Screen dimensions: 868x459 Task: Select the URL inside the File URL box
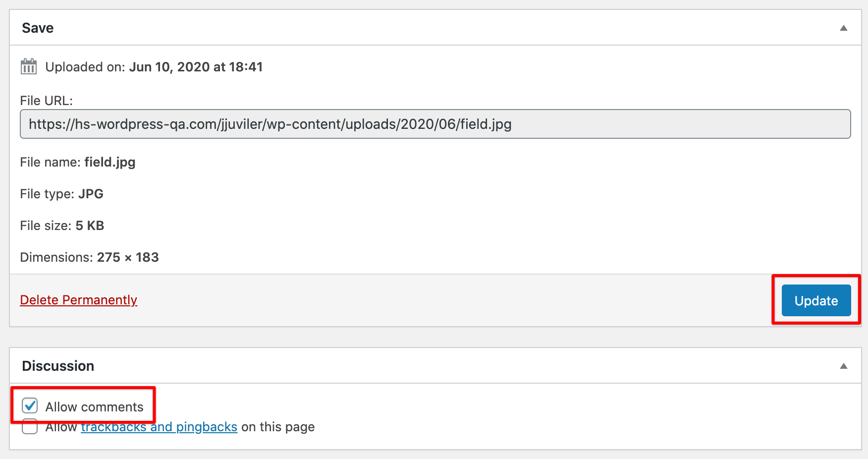click(x=270, y=124)
